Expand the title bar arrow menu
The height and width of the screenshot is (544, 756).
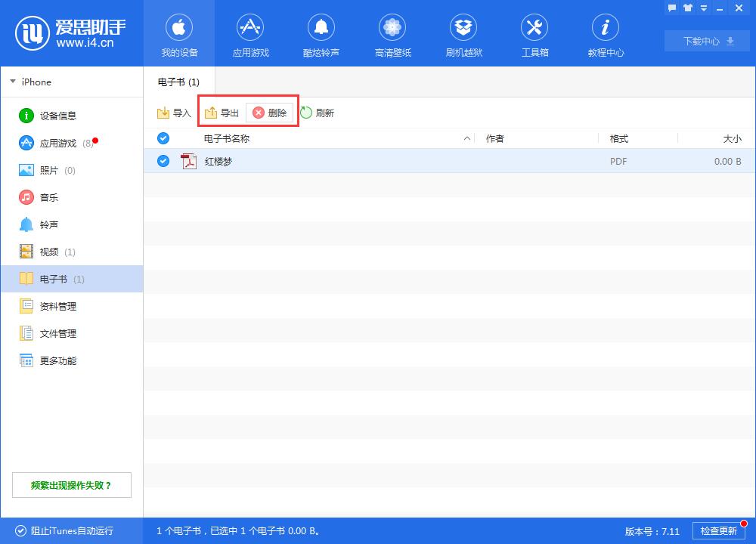pyautogui.click(x=705, y=8)
